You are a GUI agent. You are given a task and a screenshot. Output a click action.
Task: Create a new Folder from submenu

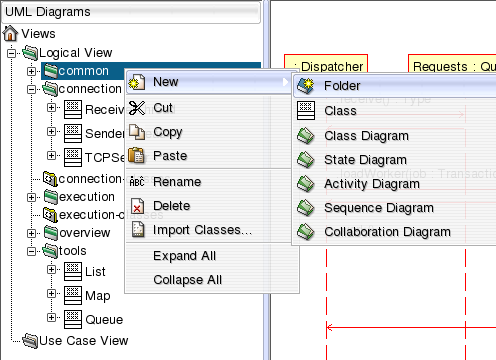tap(395, 86)
